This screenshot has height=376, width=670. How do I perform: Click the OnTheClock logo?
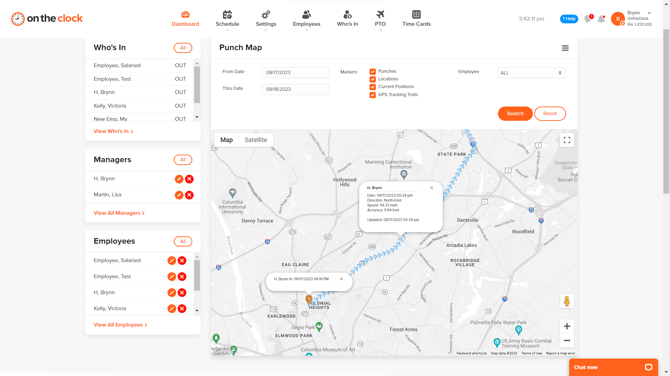pyautogui.click(x=47, y=19)
